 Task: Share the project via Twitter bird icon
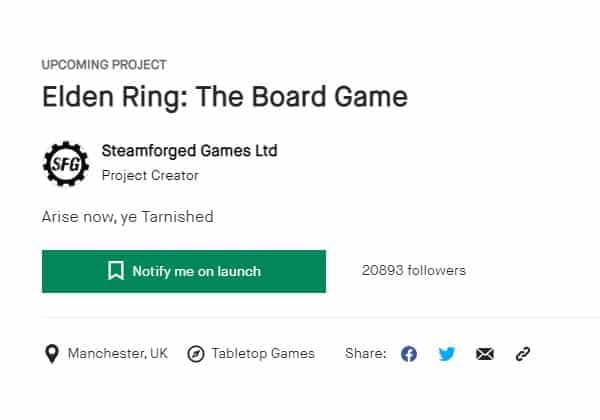click(447, 354)
